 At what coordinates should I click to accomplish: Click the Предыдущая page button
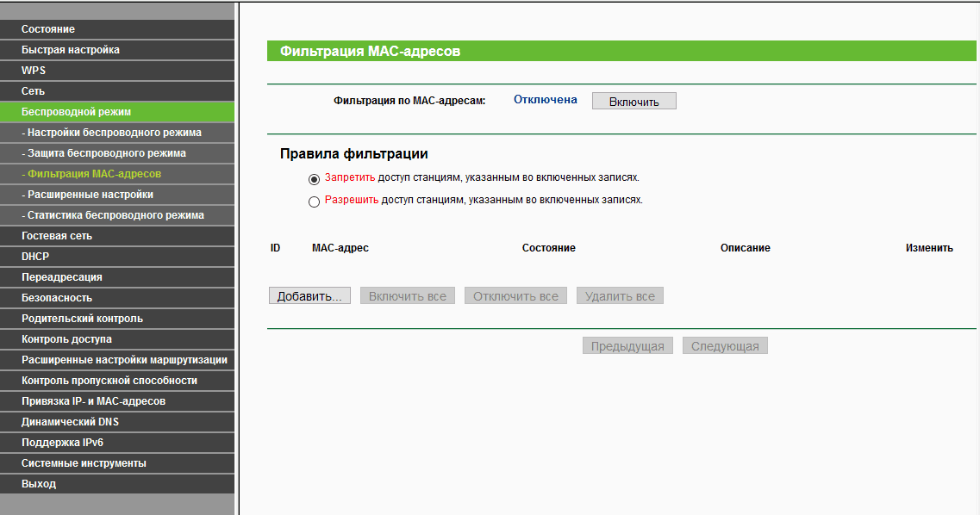click(x=627, y=346)
